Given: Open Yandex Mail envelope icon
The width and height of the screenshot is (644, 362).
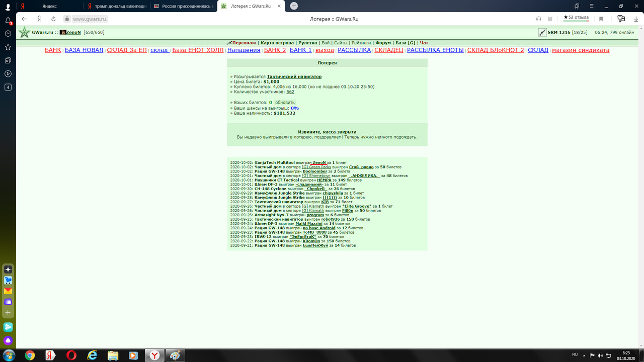Looking at the screenshot, I should click(8, 291).
